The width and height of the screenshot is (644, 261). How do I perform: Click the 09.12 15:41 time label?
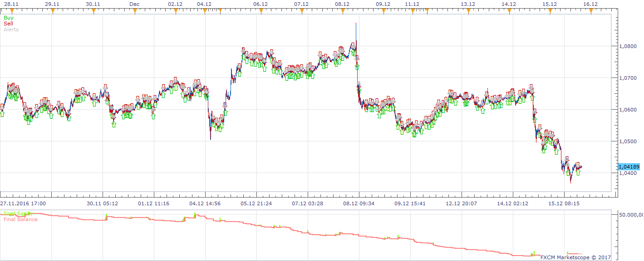[x=410, y=203]
